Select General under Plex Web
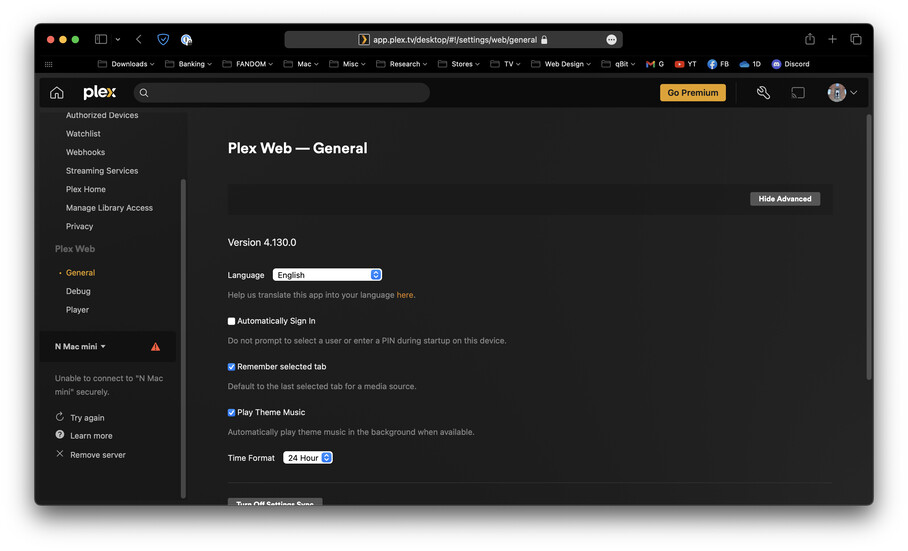This screenshot has height=551, width=908. [x=80, y=273]
